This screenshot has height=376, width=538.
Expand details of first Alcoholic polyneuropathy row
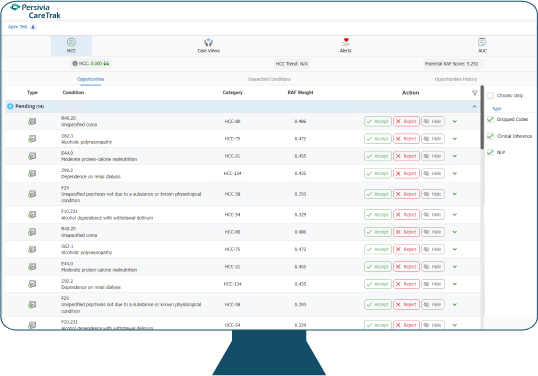(455, 139)
